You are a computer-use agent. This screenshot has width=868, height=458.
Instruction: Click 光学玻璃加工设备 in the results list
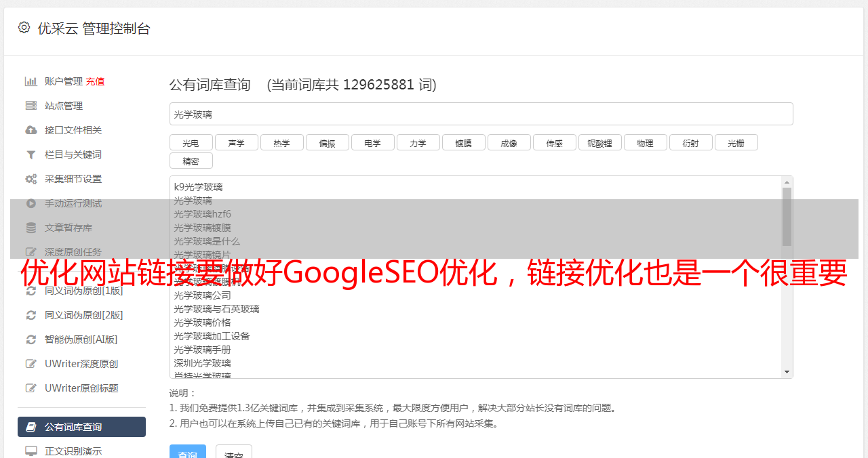pos(212,336)
